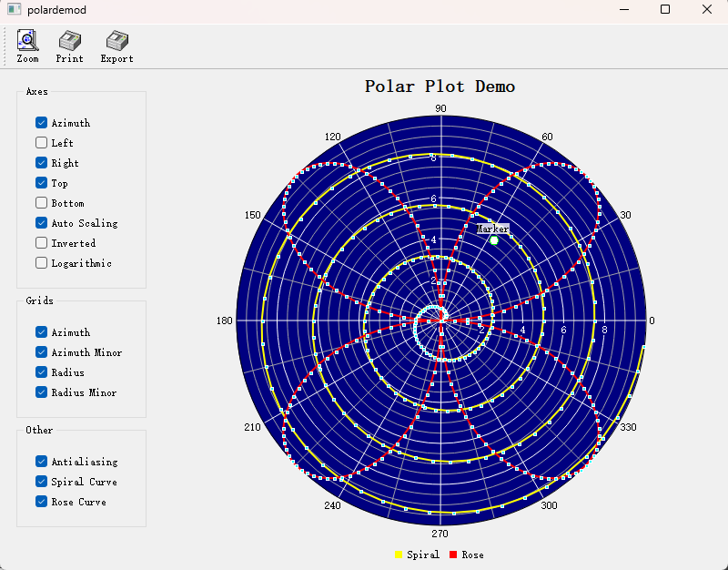Enable the Inverted axes option

(41, 242)
